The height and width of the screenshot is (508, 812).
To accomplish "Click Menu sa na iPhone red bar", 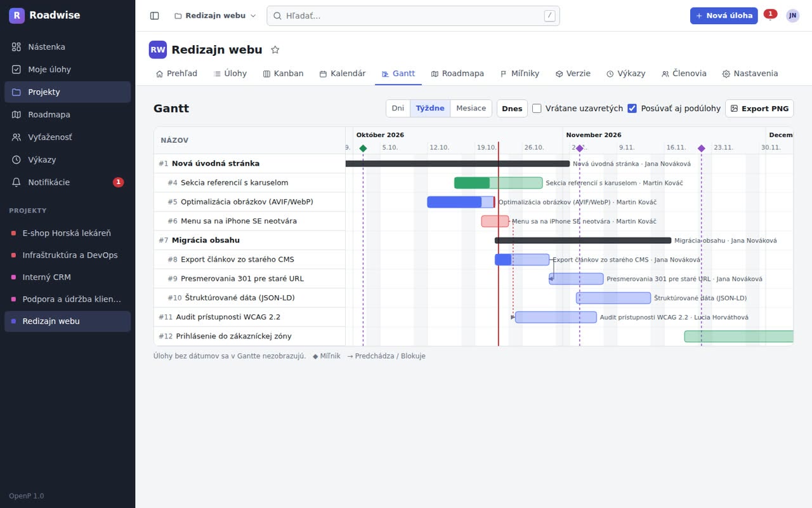I will pyautogui.click(x=495, y=221).
